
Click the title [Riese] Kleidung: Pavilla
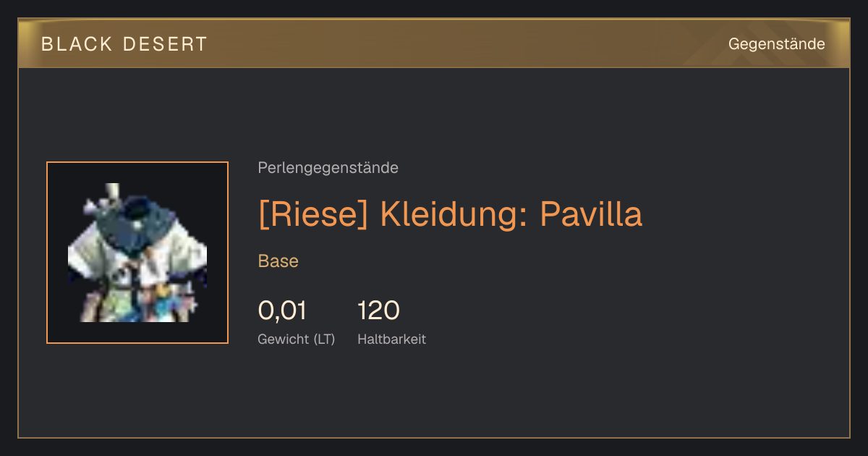tap(450, 214)
